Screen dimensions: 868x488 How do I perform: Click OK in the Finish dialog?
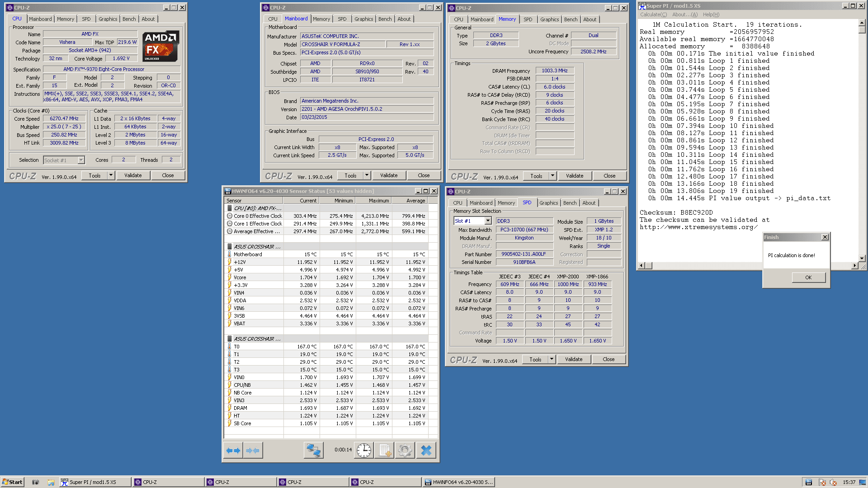tap(808, 277)
